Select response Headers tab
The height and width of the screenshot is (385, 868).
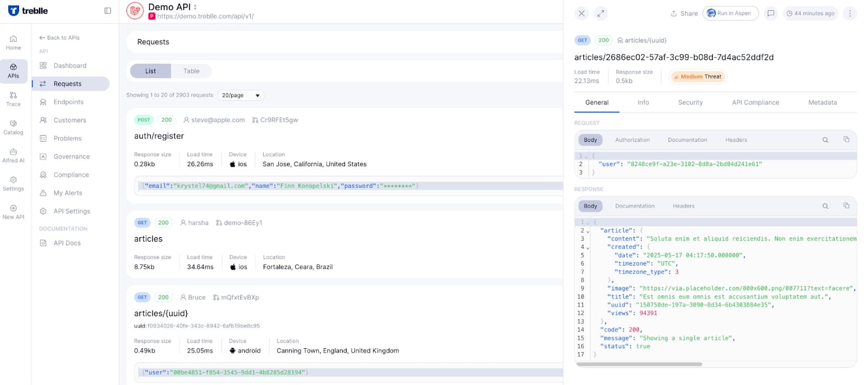tap(684, 206)
